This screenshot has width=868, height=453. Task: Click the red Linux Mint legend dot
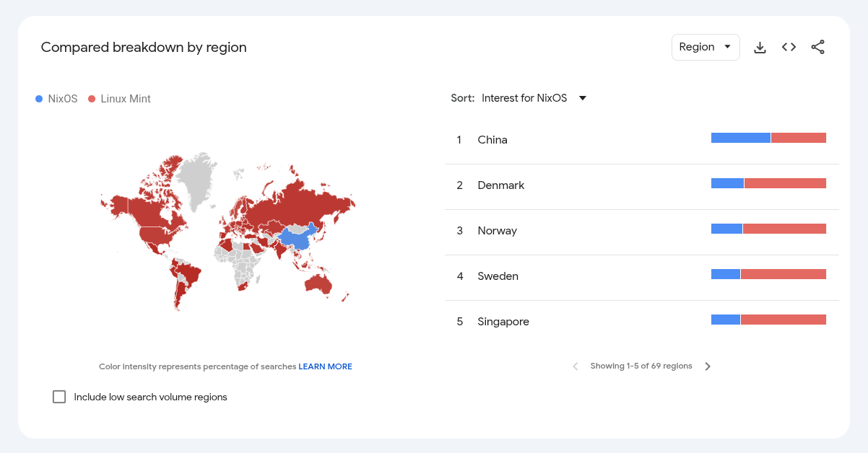coord(92,99)
